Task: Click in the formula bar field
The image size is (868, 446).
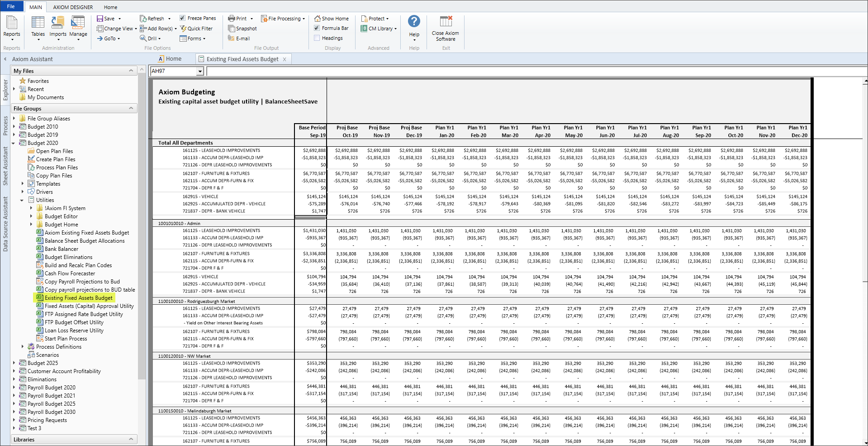Action: tap(536, 71)
